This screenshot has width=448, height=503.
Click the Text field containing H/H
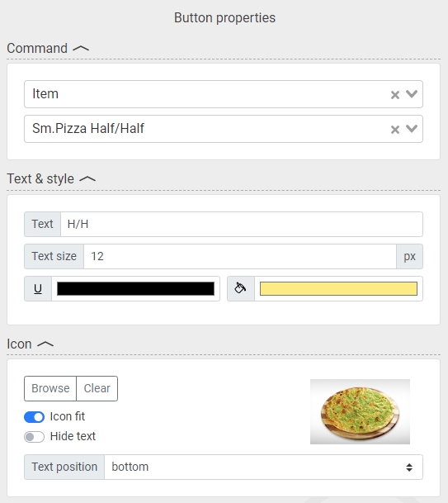[242, 224]
